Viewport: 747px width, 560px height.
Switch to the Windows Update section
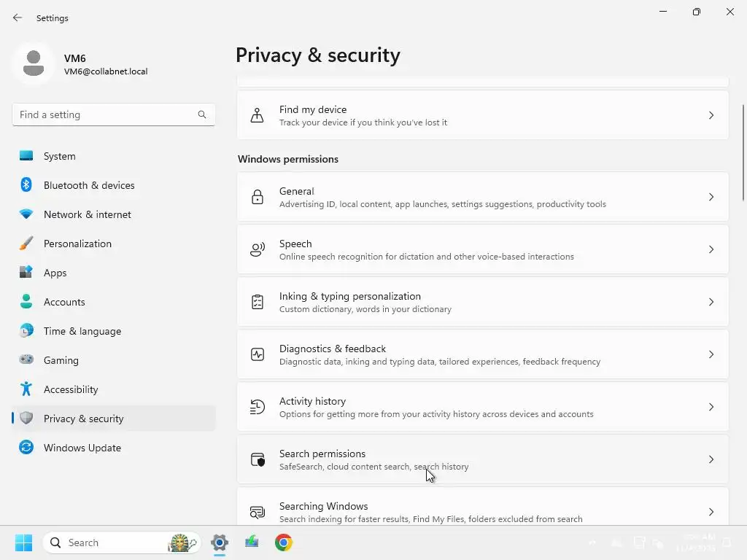click(82, 448)
